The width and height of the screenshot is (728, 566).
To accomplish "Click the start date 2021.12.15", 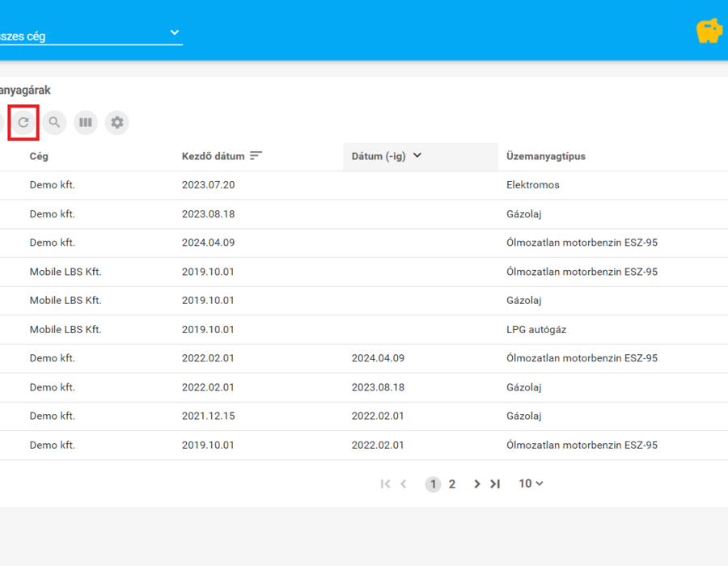I will 209,416.
